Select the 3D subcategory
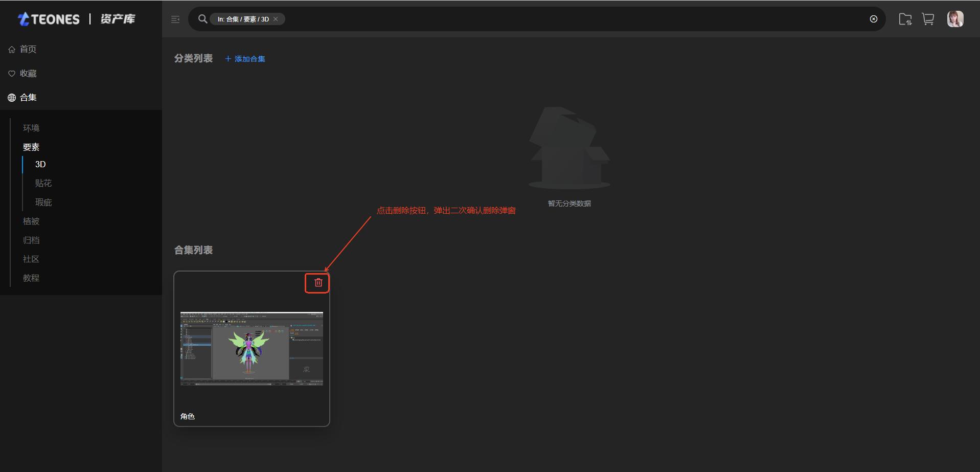The height and width of the screenshot is (472, 980). [40, 164]
